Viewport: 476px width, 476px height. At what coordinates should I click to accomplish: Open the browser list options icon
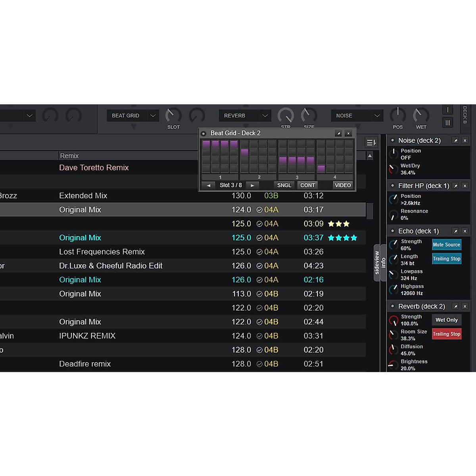[371, 143]
